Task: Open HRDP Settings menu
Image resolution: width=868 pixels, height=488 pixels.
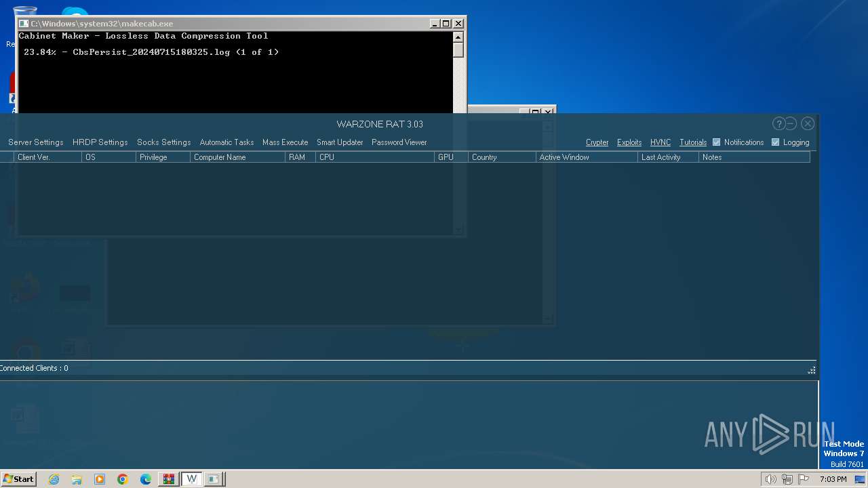Action: click(x=100, y=142)
